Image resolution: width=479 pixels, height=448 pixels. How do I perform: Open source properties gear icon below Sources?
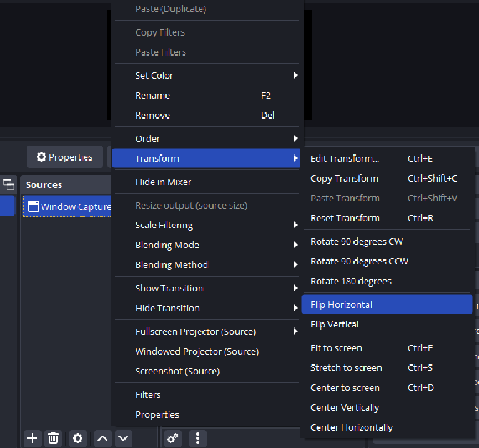click(x=77, y=439)
